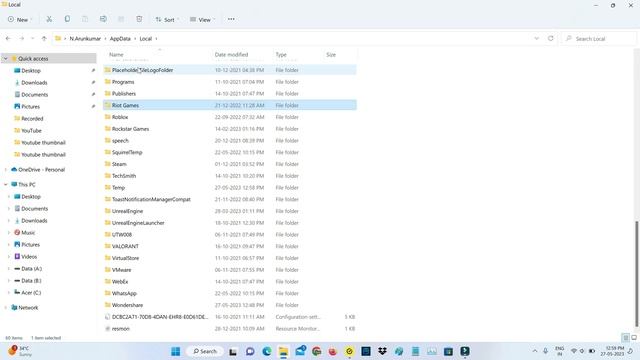
Task: Go back with the Back arrow
Action: [8, 38]
